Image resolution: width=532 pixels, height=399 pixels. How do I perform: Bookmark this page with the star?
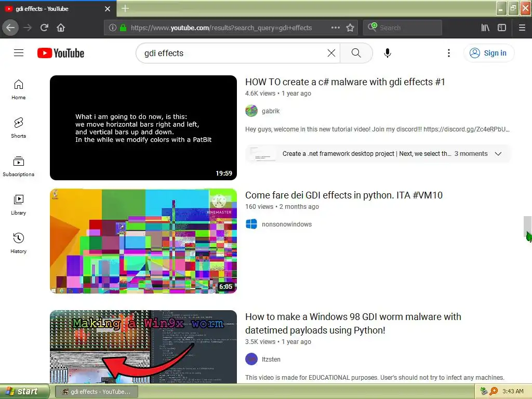(x=350, y=28)
